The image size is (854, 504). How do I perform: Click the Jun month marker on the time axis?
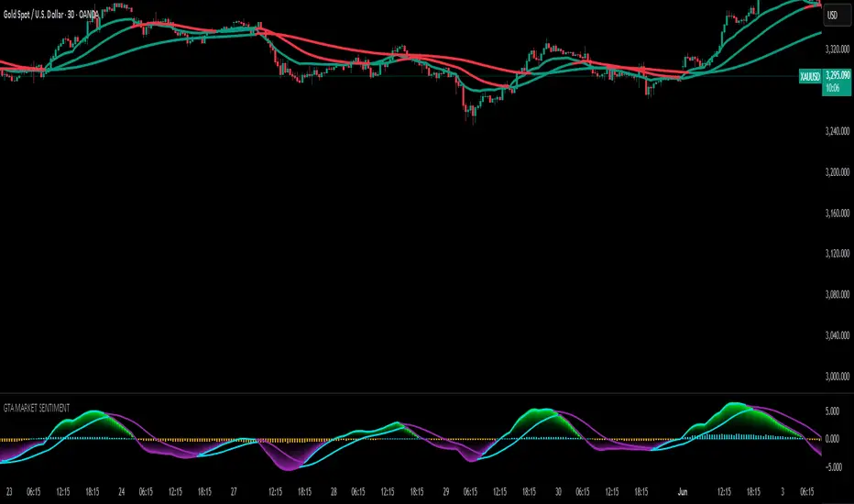pos(683,492)
